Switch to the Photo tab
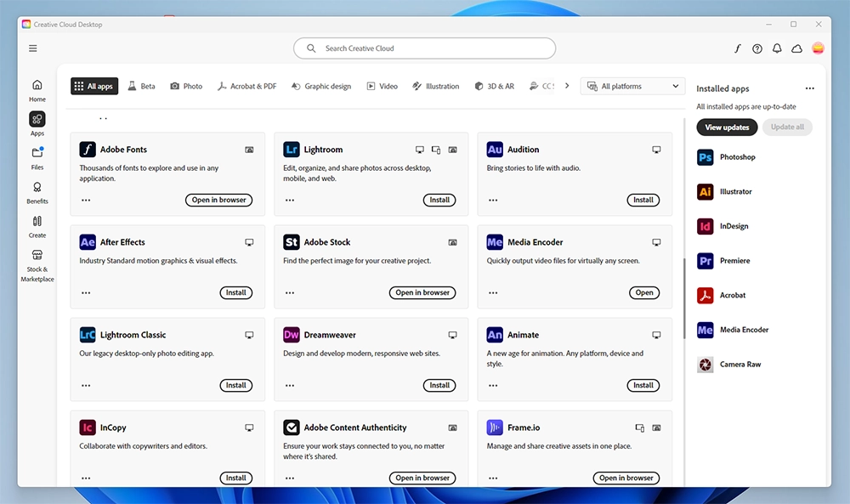 pyautogui.click(x=186, y=86)
